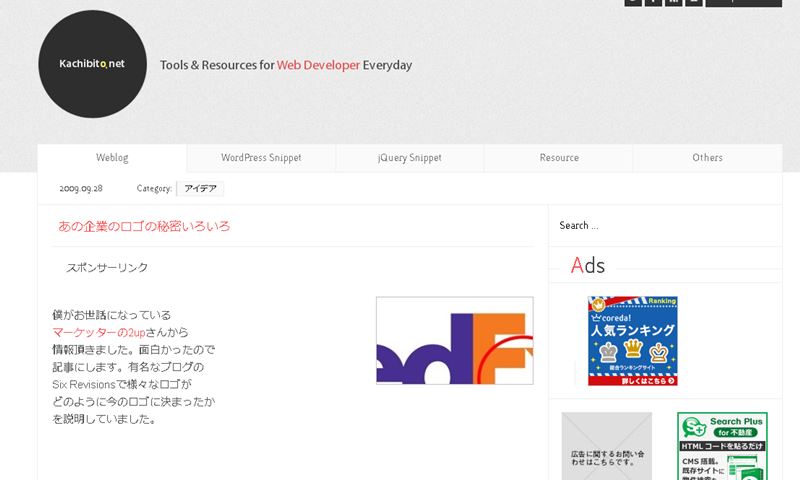Click the 2009.09.28 post date
This screenshot has height=480, width=800.
point(81,188)
